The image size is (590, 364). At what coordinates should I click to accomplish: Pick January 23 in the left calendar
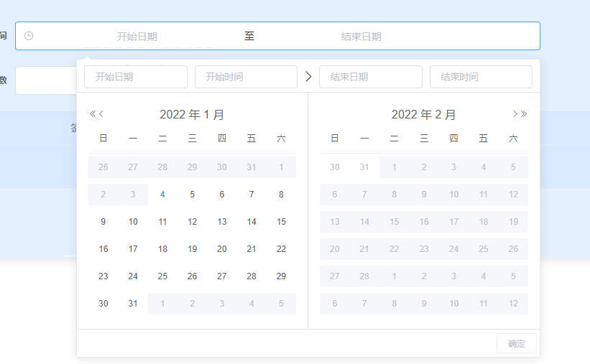[x=103, y=276]
